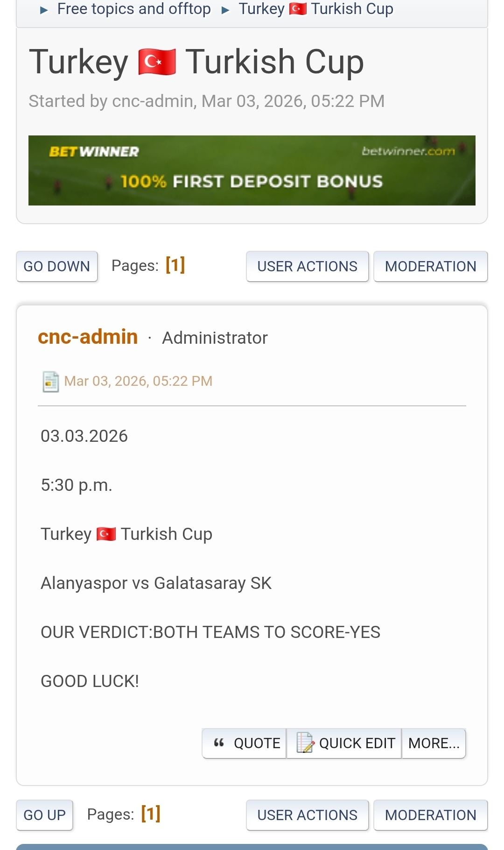Click the Turkish flag in the post body

(x=106, y=534)
